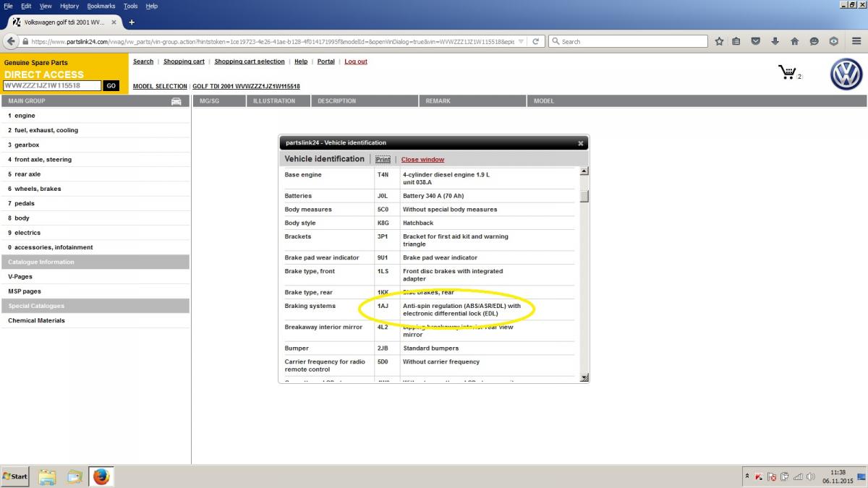
Task: Select the Volkswagen golf tdi browser tab
Action: [x=63, y=22]
